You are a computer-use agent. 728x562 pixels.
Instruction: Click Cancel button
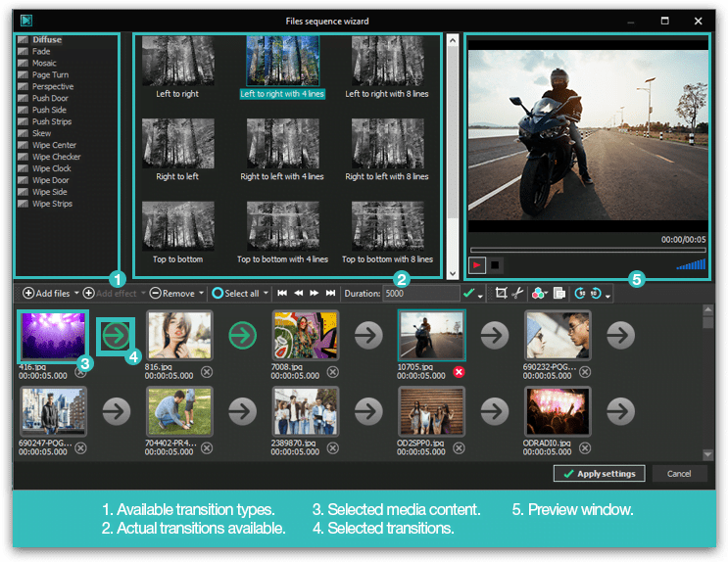point(679,473)
